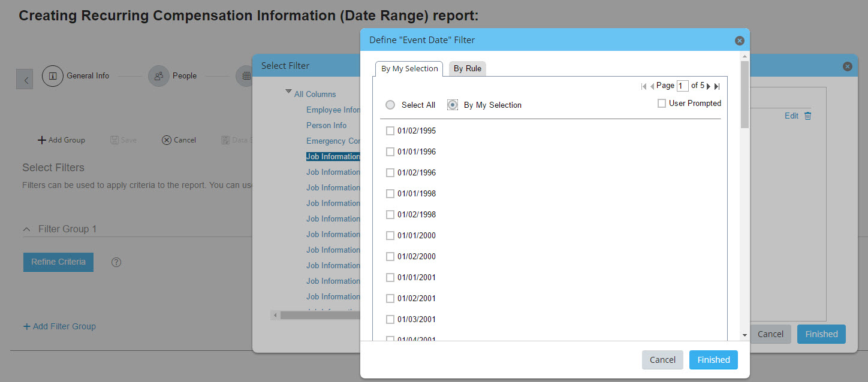Image resolution: width=868 pixels, height=382 pixels.
Task: Click the partially hidden grid step icon
Action: [x=245, y=76]
